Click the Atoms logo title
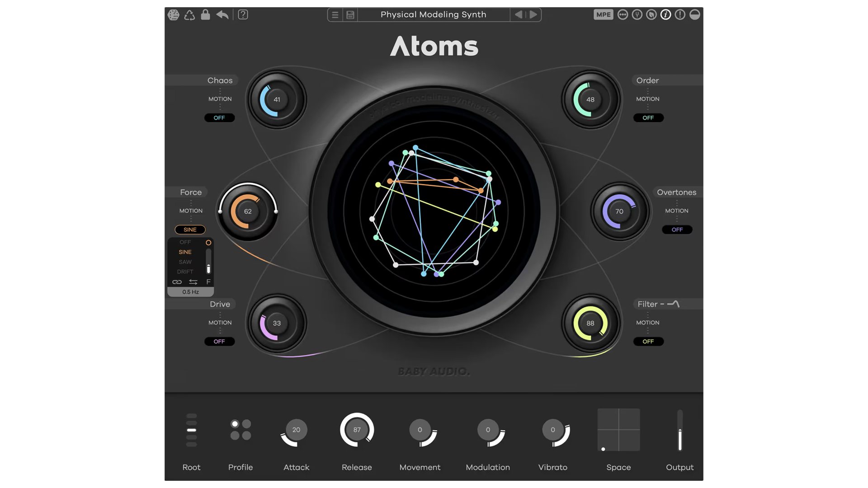The height and width of the screenshot is (488, 868). pos(434,46)
